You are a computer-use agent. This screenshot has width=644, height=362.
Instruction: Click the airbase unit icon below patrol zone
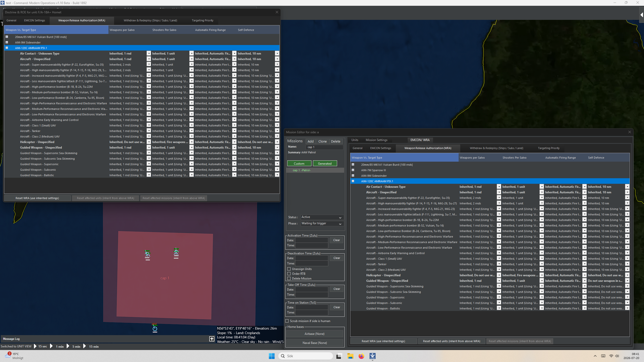[155, 328]
